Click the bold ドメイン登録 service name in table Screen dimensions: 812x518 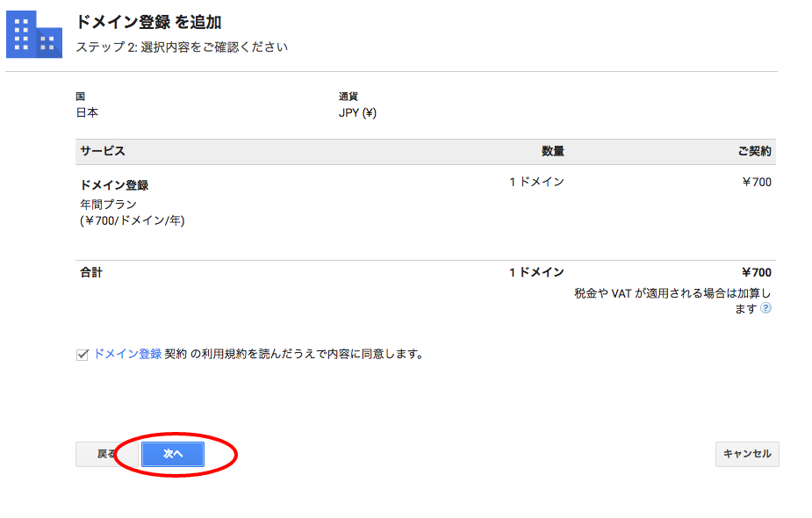(x=114, y=185)
